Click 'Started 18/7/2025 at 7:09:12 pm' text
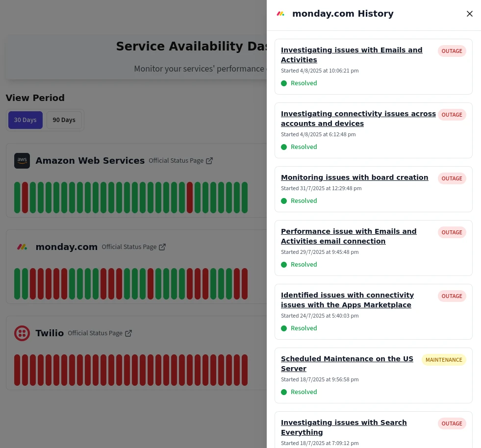This screenshot has height=448, width=481. coord(320,443)
